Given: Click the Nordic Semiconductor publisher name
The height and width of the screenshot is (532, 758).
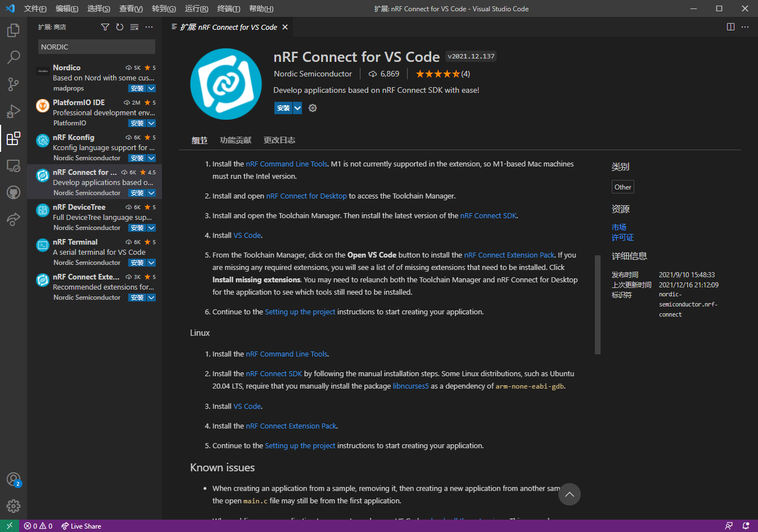Looking at the screenshot, I should 313,74.
